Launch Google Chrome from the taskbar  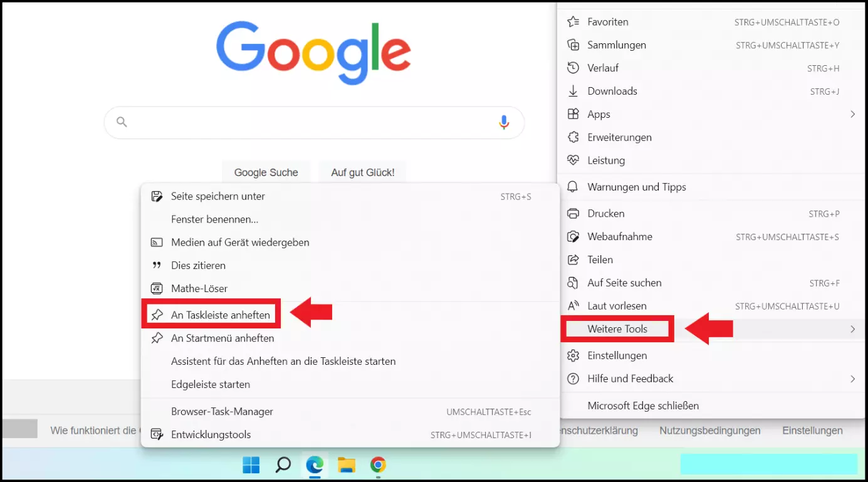[x=378, y=464]
